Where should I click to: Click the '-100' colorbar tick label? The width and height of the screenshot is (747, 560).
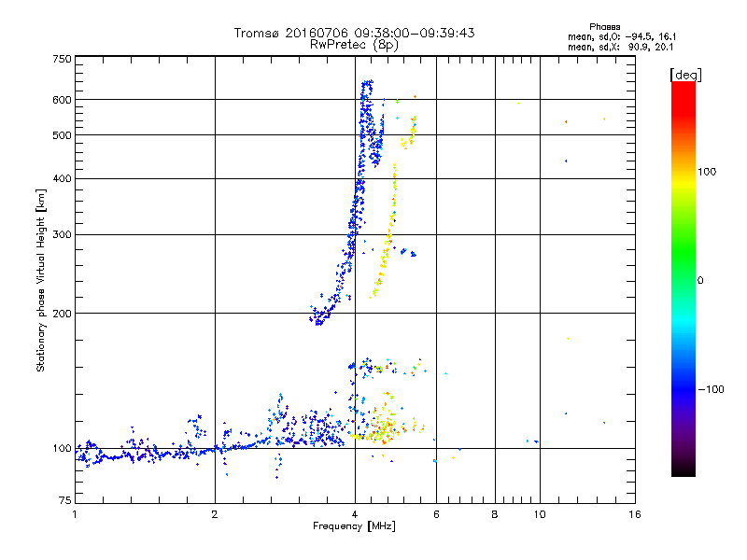point(711,389)
